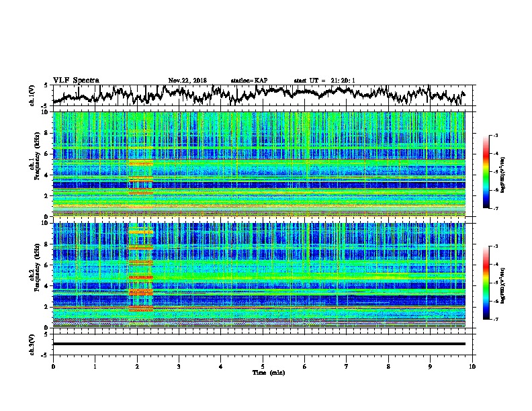Click the log(PSD) unit label beside ch.2 color bar
This screenshot has height=411, width=532.
(x=503, y=285)
